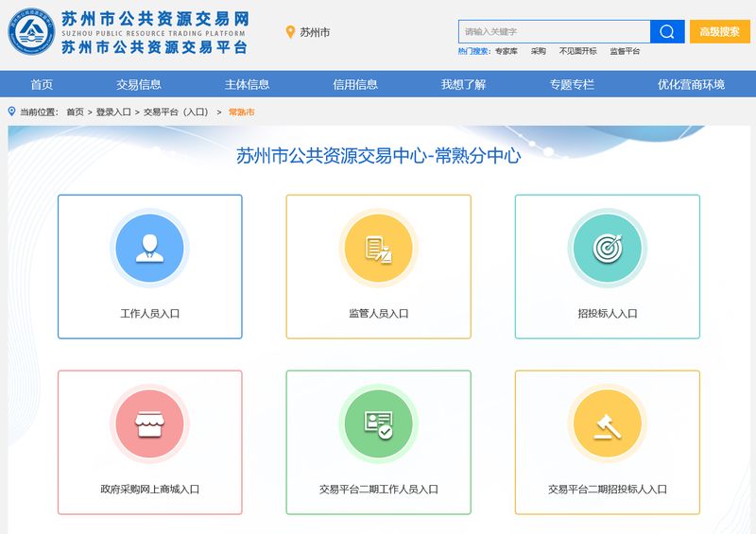Click the 高级搜索 button

tap(719, 31)
